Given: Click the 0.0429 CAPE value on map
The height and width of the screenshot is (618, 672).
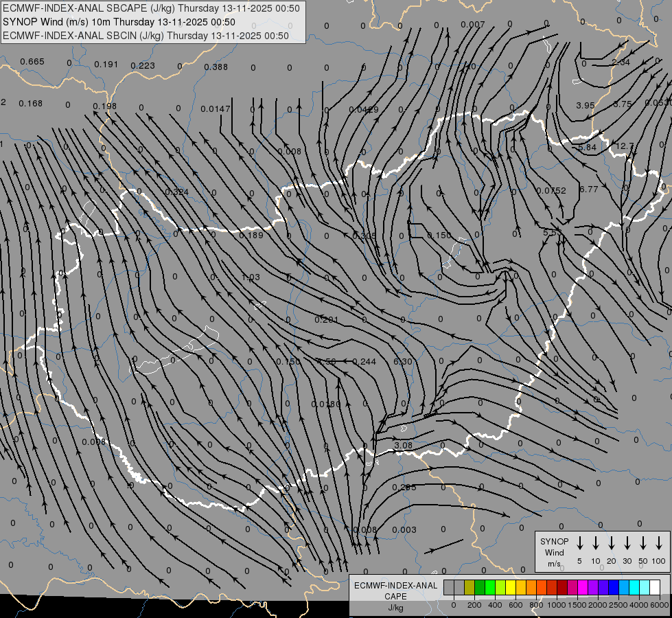Looking at the screenshot, I should pos(364,110).
